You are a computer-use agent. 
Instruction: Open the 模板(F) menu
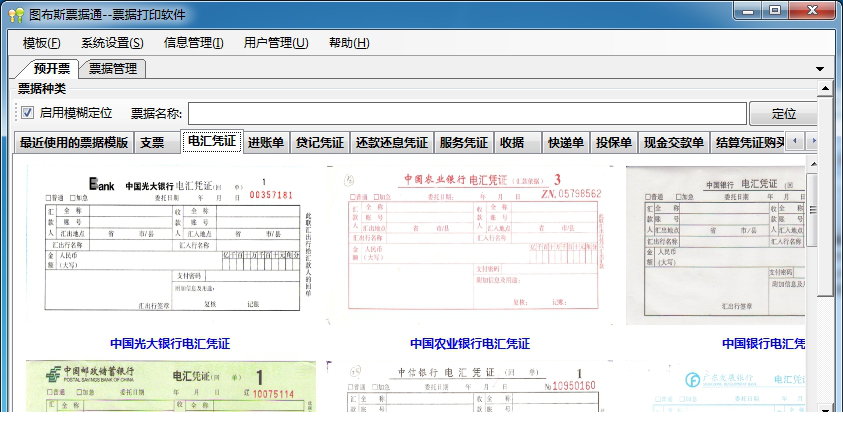tap(41, 43)
